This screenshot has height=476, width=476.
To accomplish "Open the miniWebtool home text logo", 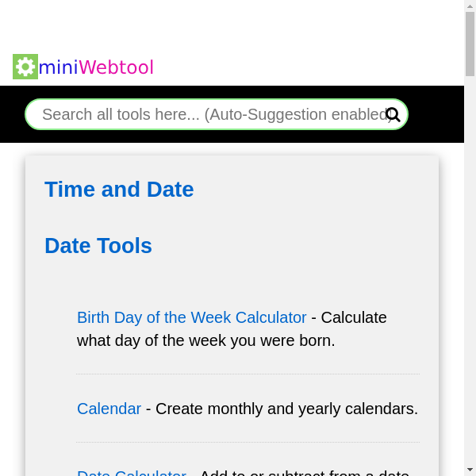I will (x=95, y=67).
